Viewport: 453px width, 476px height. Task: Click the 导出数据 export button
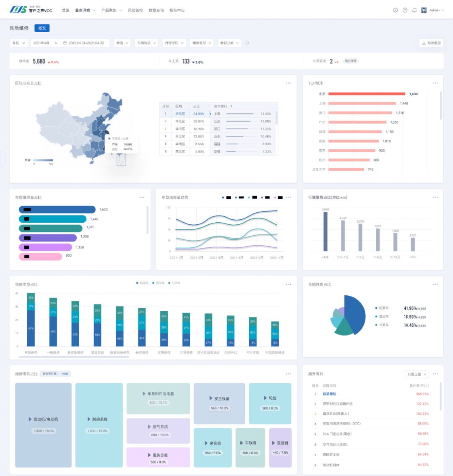431,43
